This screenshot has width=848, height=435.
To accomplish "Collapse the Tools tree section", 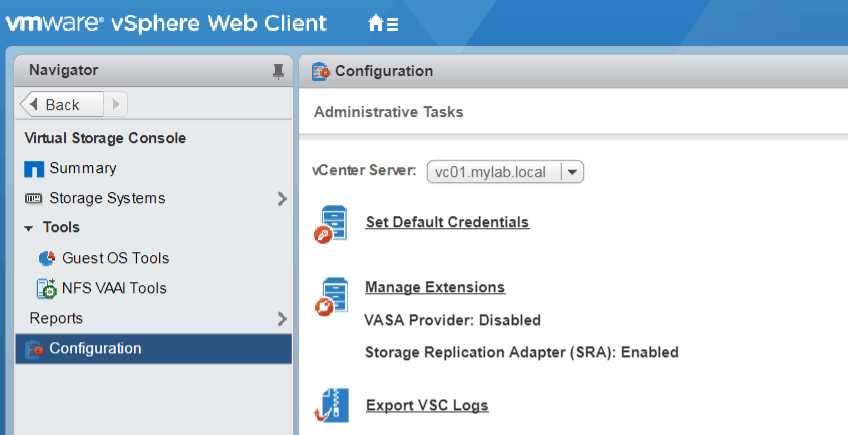I will (29, 228).
